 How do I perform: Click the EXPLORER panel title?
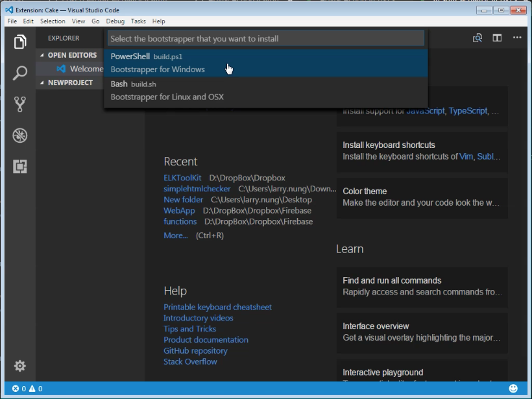[x=64, y=38]
